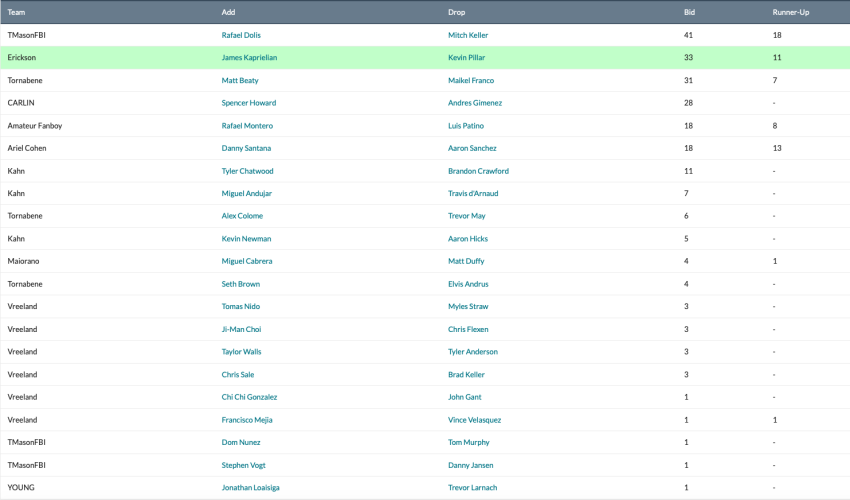View Aaron Sanchez player link
The image size is (850, 500).
coord(472,148)
